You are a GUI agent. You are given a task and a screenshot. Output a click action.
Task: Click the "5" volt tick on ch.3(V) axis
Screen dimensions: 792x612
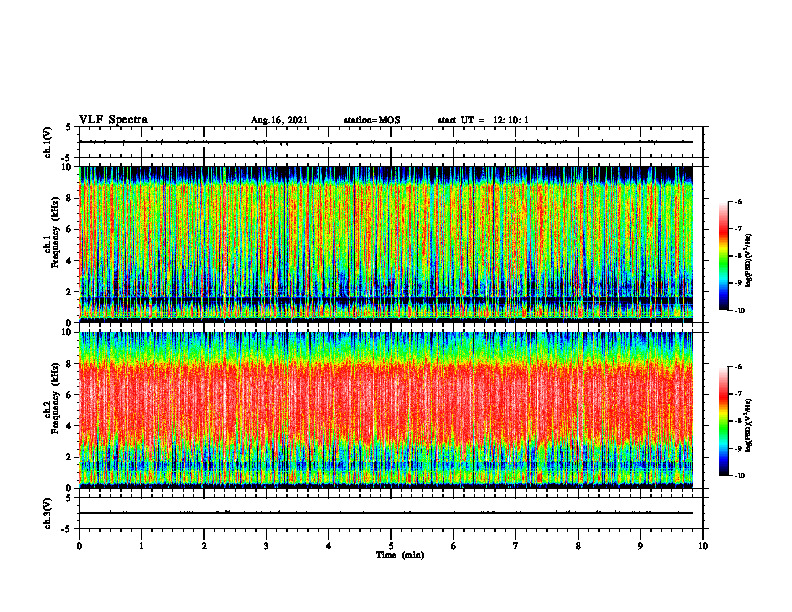click(68, 498)
